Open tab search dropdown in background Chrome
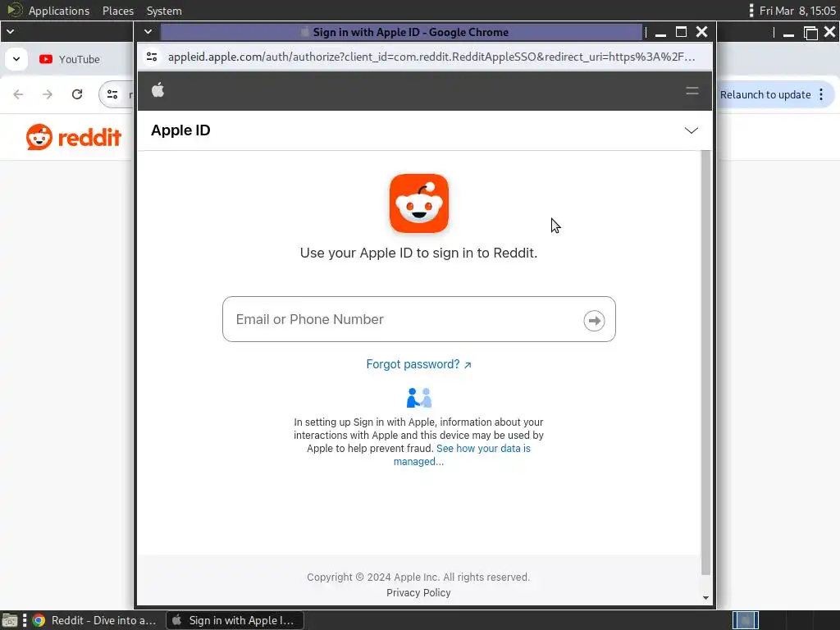 [16, 59]
